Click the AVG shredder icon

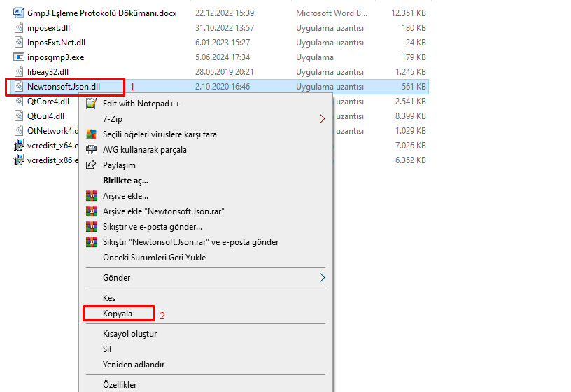92,149
